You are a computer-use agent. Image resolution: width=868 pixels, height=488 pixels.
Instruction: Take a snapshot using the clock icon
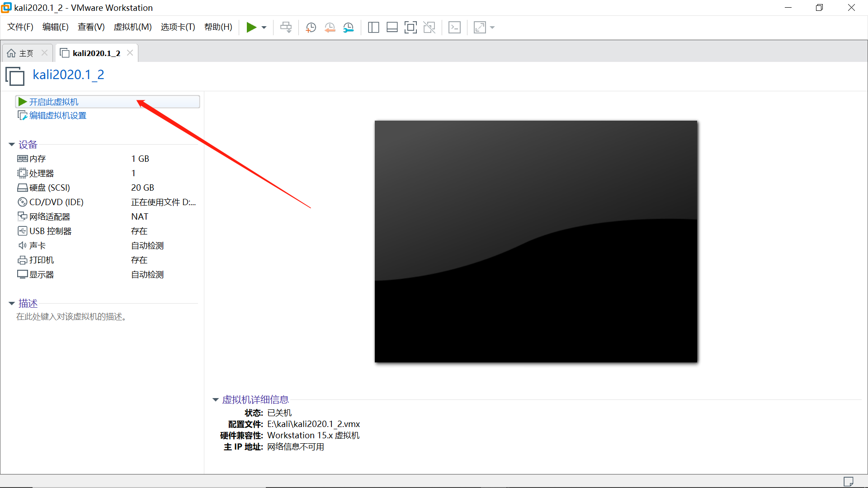pos(311,28)
